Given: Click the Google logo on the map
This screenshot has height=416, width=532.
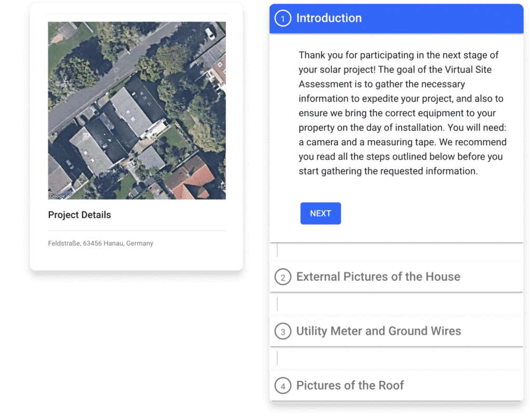Looking at the screenshot, I should pos(57,196).
